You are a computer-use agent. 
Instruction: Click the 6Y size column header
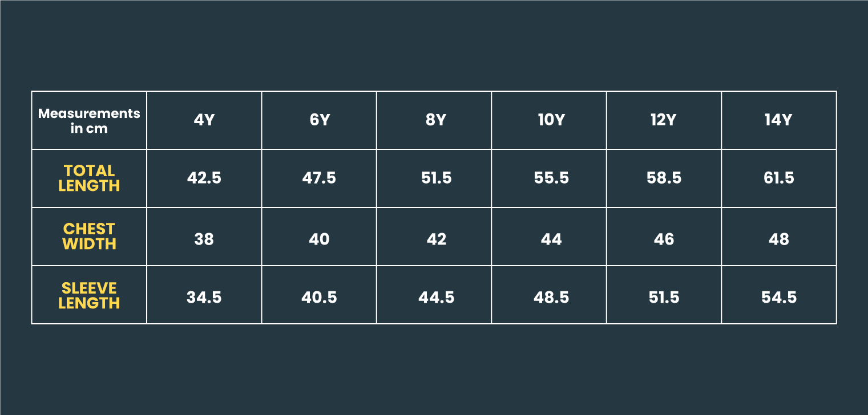click(x=319, y=120)
